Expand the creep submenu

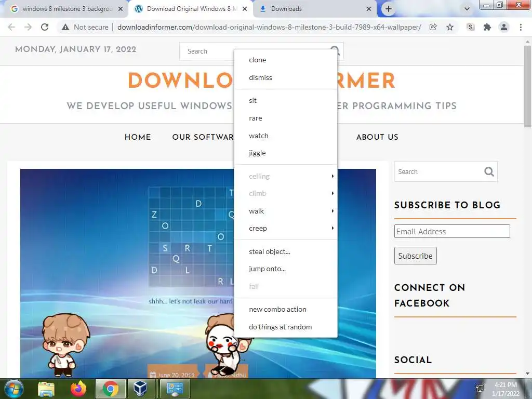click(286, 229)
